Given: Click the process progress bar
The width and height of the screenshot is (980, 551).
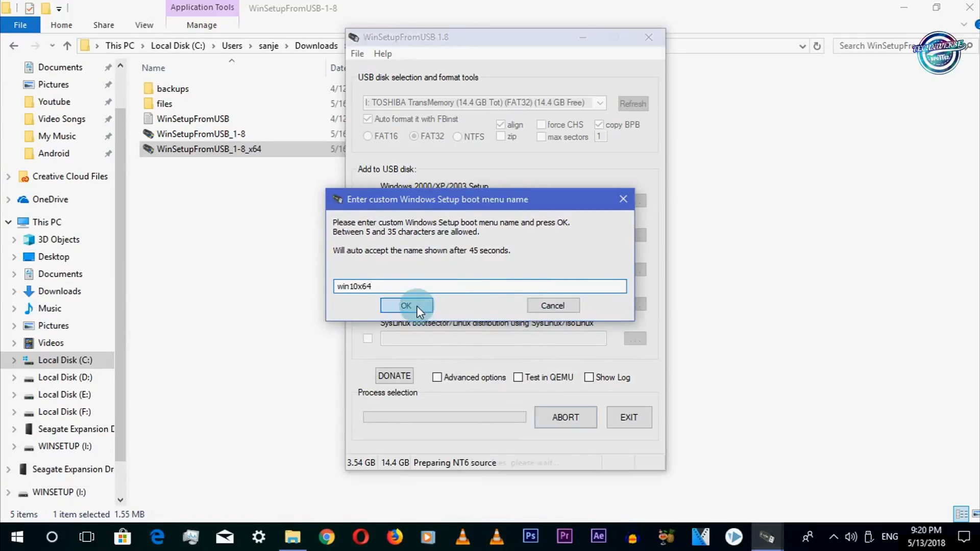Looking at the screenshot, I should [x=445, y=417].
